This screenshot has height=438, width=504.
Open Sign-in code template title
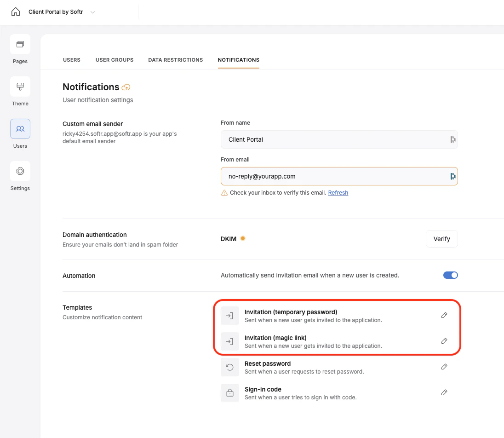tap(263, 389)
